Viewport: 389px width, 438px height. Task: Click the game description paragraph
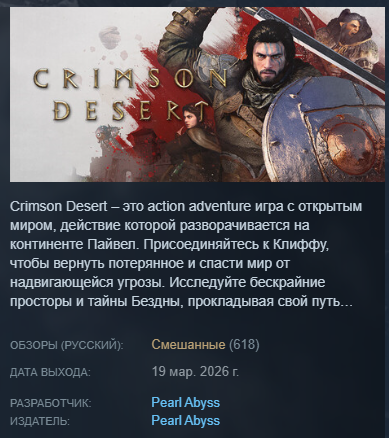click(186, 254)
